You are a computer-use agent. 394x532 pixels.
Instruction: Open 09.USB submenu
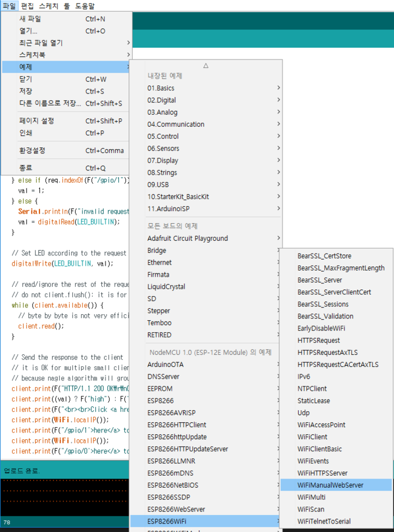[x=206, y=184]
